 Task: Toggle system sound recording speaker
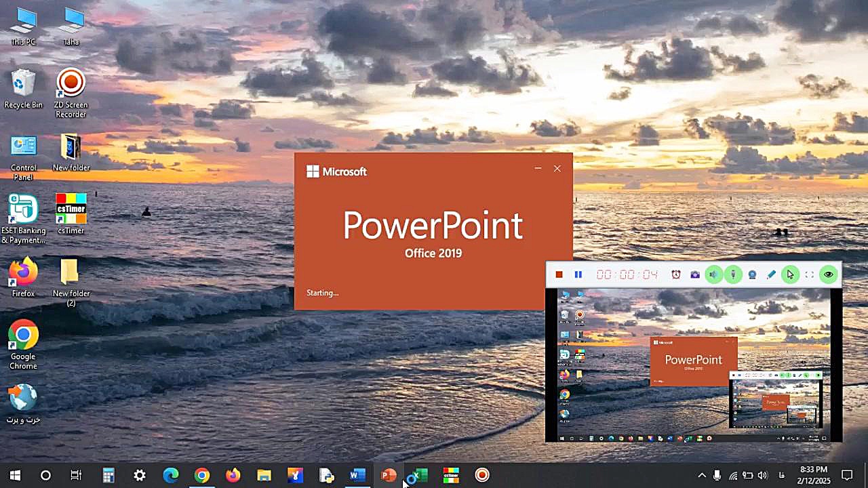click(x=713, y=274)
